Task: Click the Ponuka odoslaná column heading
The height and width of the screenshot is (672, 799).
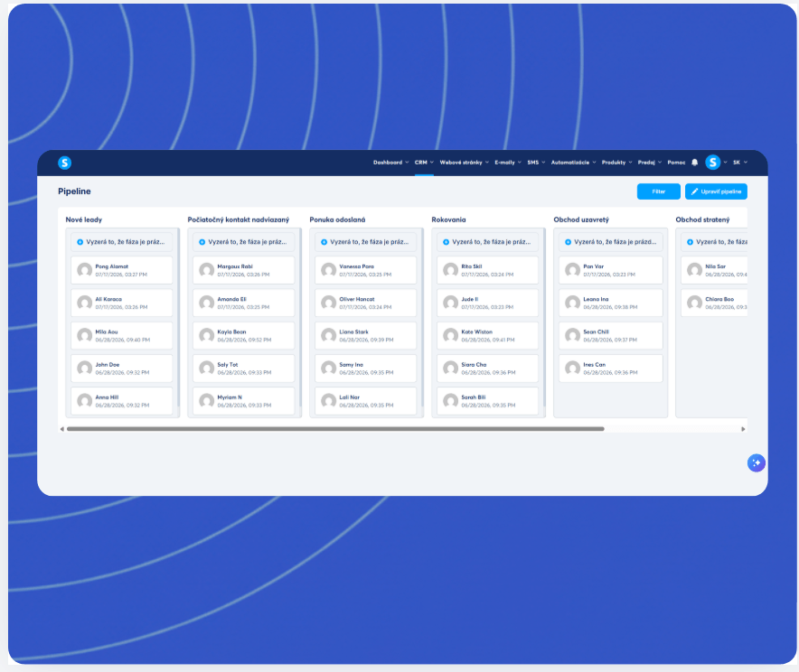Action: coord(337,219)
